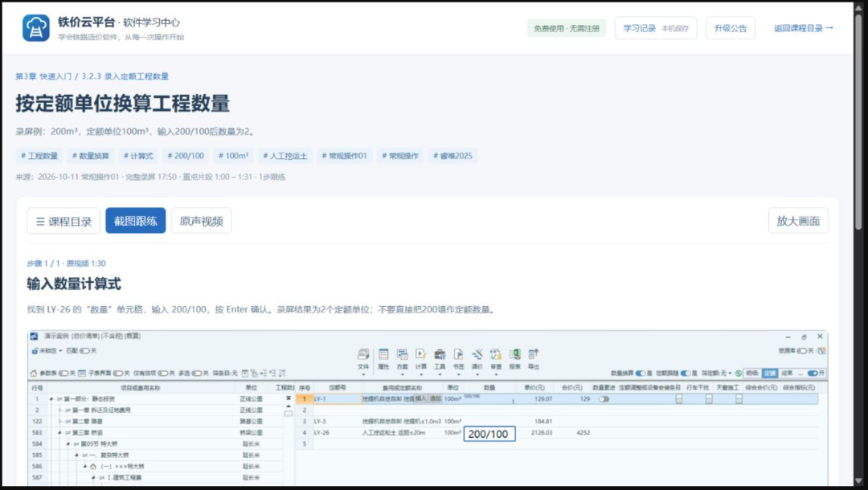
Task: Click the 参数表 house icon
Action: point(34,374)
